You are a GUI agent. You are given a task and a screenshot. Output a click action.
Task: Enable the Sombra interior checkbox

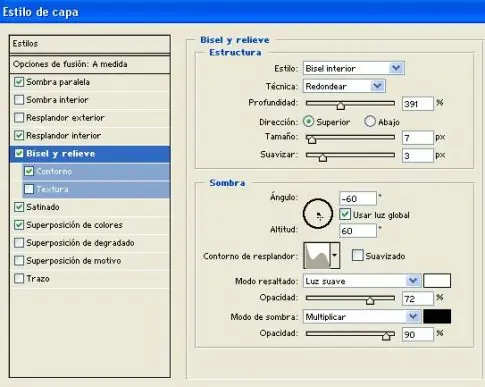(x=19, y=100)
